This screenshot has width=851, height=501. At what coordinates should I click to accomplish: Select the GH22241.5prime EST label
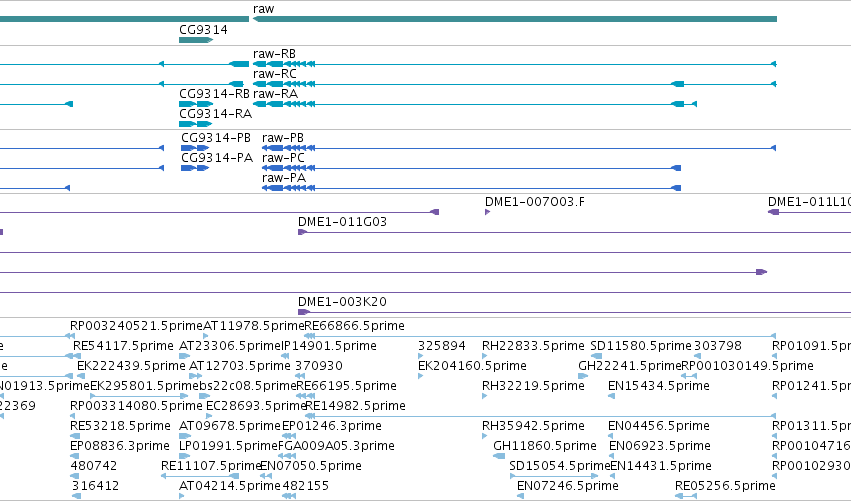(630, 366)
